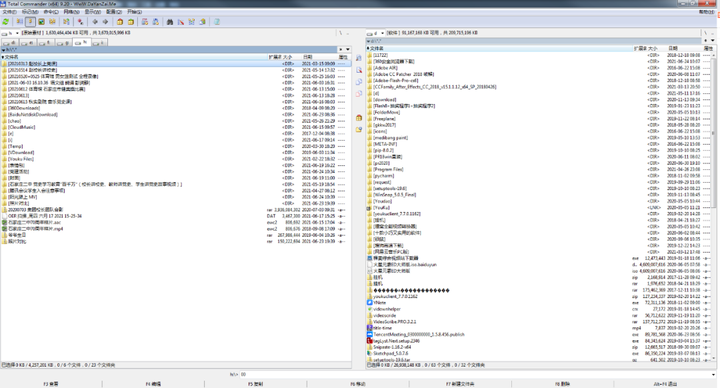Toggle the pressed full-details view icon
The height and width of the screenshot is (388, 720).
pyautogui.click(x=30, y=22)
